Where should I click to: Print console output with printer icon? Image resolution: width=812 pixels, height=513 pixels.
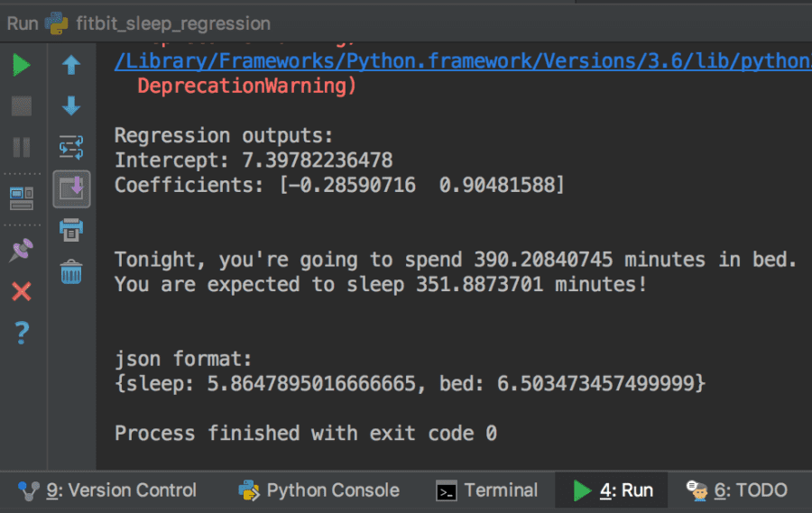(x=71, y=230)
